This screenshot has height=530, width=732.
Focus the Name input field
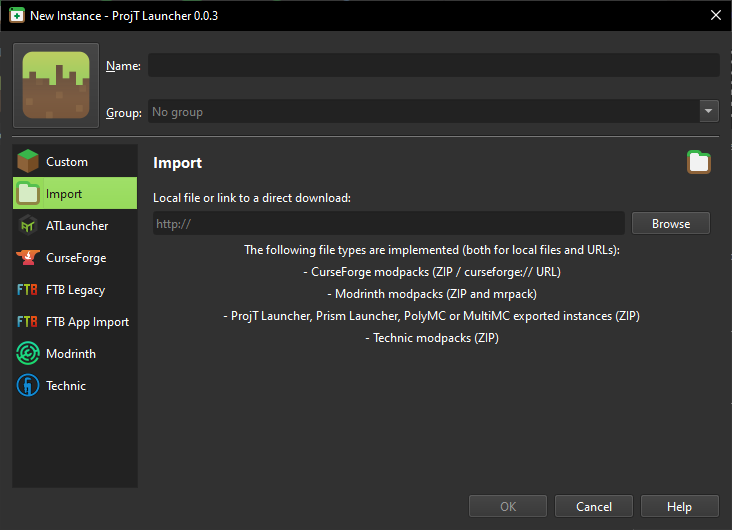tap(434, 65)
